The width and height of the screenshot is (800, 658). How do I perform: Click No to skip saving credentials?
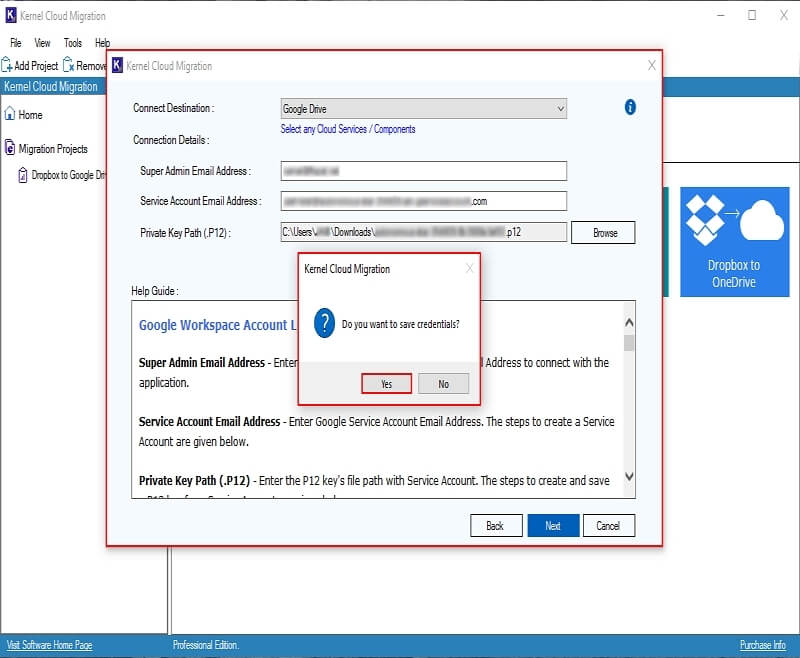pyautogui.click(x=443, y=384)
